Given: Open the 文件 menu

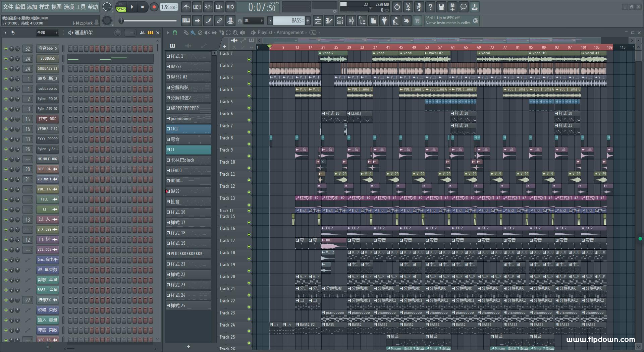Looking at the screenshot, I should (x=8, y=7).
